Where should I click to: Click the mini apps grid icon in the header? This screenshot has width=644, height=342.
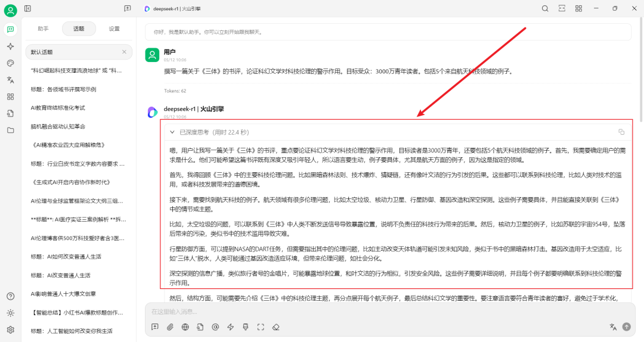pyautogui.click(x=578, y=8)
